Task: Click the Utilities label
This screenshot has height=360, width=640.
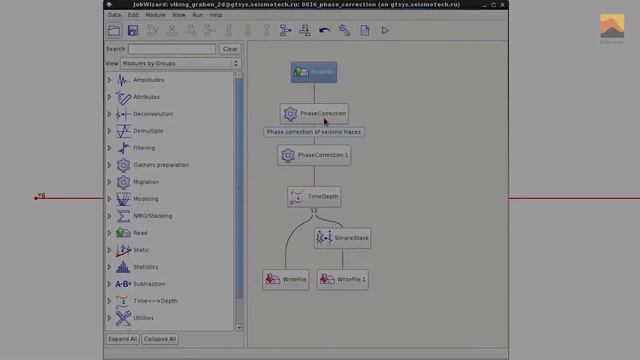Action: coord(143,318)
